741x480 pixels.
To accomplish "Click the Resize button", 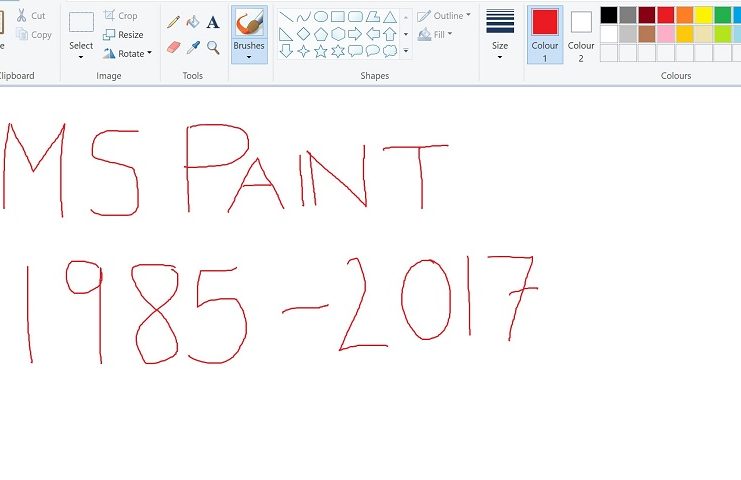I will coord(123,34).
